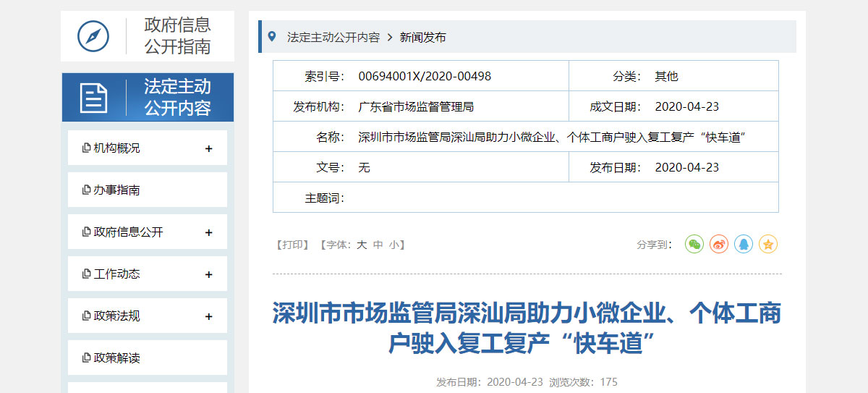Viewport: 868px width, 393px height.
Task: Go to 法定主动公开内容 breadcrumb link
Action: click(x=333, y=37)
